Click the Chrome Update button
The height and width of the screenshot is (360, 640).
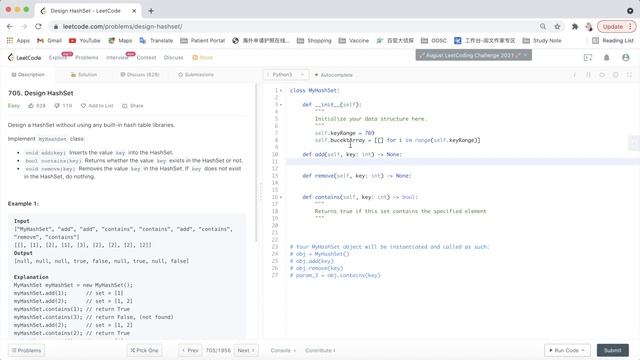[617, 26]
